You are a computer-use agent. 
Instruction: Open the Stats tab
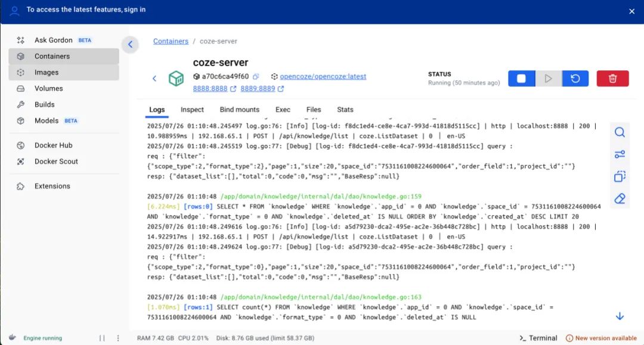(345, 110)
